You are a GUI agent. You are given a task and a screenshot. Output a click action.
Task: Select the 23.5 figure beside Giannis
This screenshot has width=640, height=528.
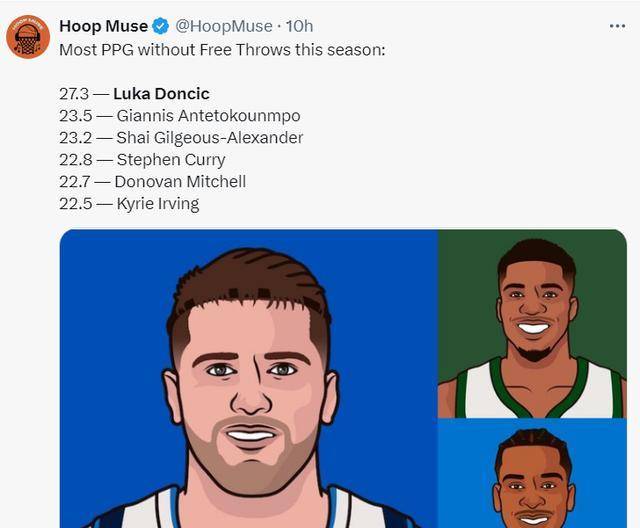click(x=74, y=116)
